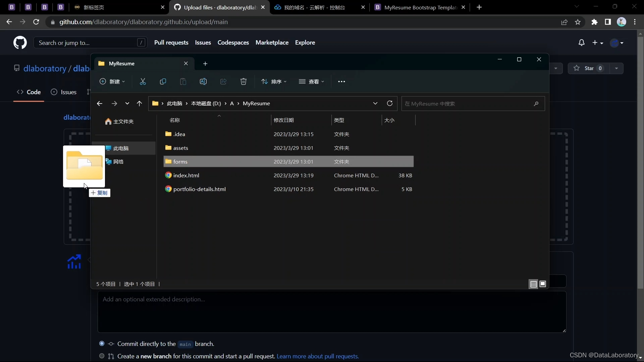Image resolution: width=644 pixels, height=362 pixels.
Task: Star the repository
Action: pyautogui.click(x=589, y=68)
